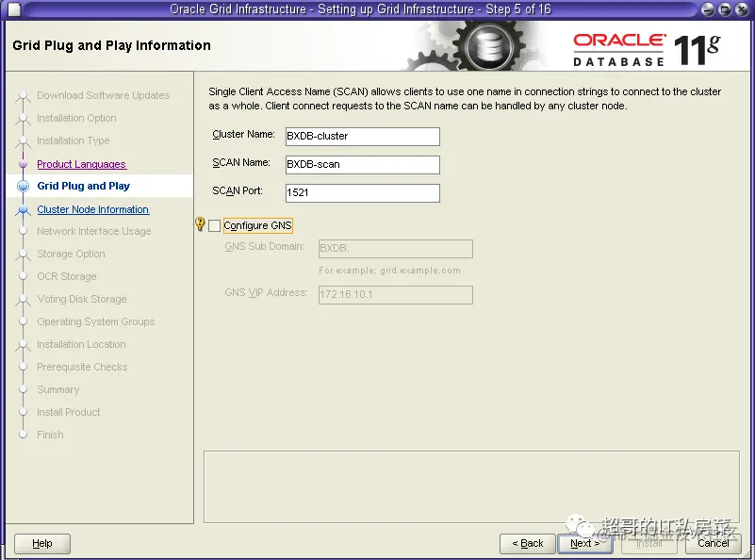The width and height of the screenshot is (755, 560).
Task: Click the window menu icon in title bar
Action: (14, 9)
